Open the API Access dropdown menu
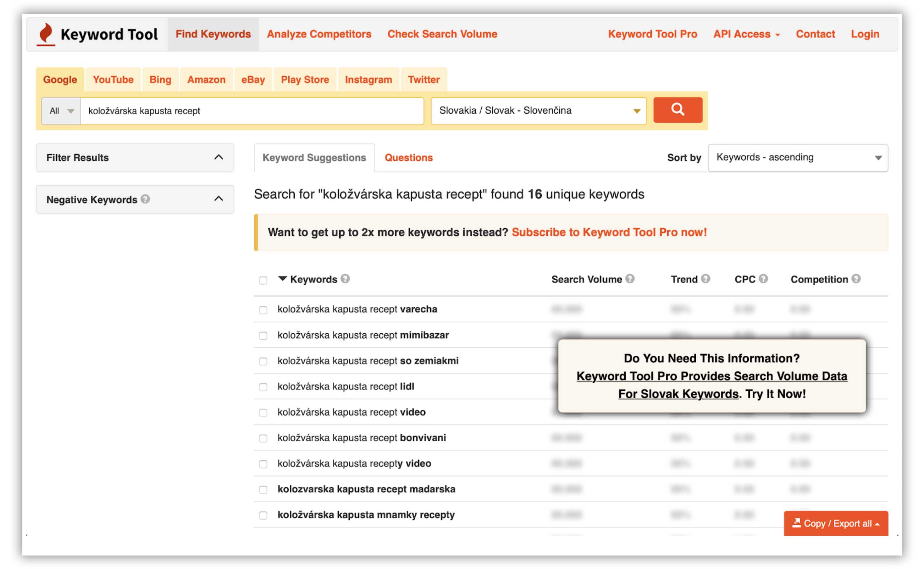 pos(747,34)
